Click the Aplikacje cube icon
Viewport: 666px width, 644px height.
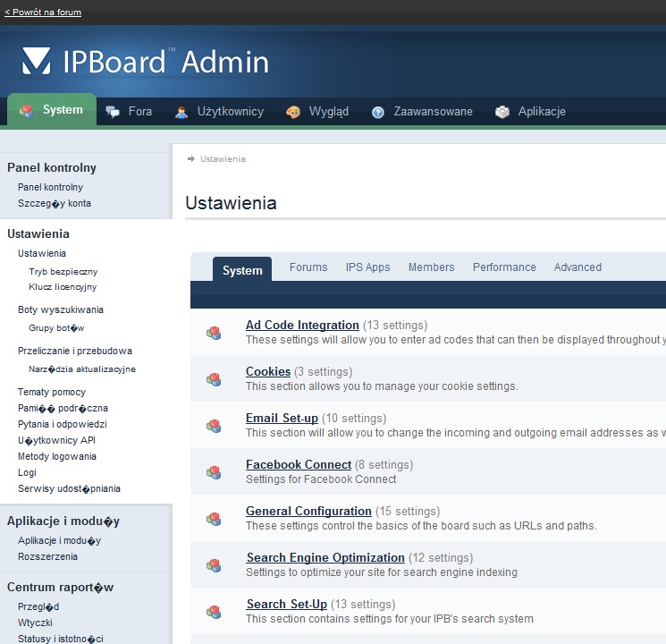pyautogui.click(x=502, y=112)
